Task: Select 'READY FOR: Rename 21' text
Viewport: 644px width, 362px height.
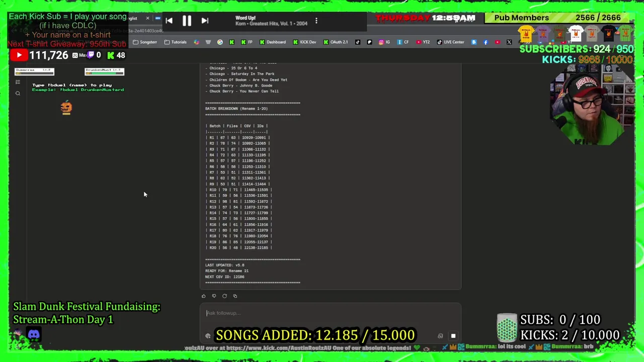Action: pyautogui.click(x=227, y=271)
